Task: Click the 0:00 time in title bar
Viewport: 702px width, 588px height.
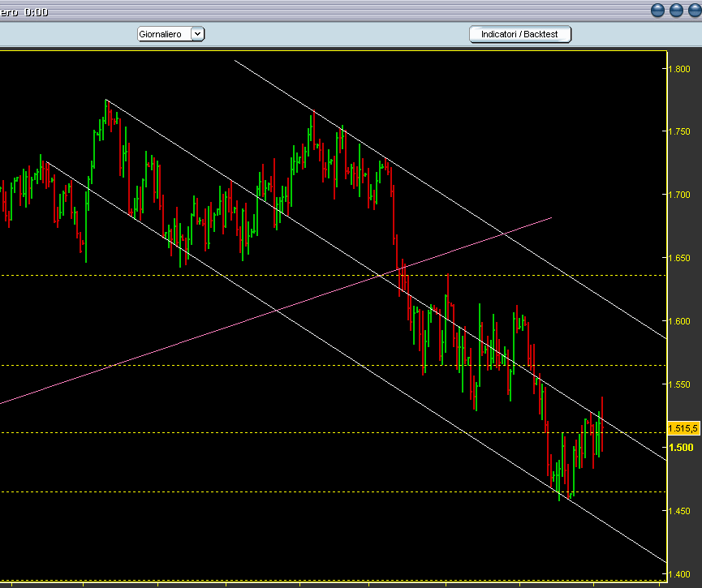Action: pos(37,12)
